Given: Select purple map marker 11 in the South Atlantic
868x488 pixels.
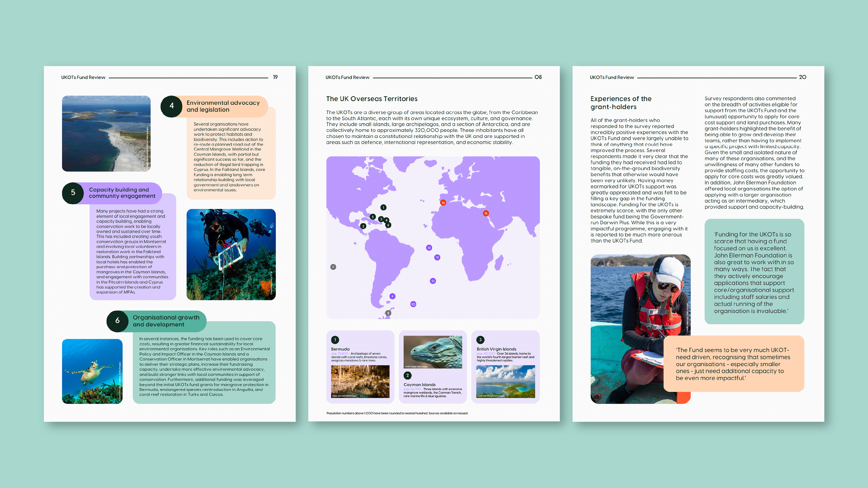Looking at the screenshot, I should tap(437, 257).
